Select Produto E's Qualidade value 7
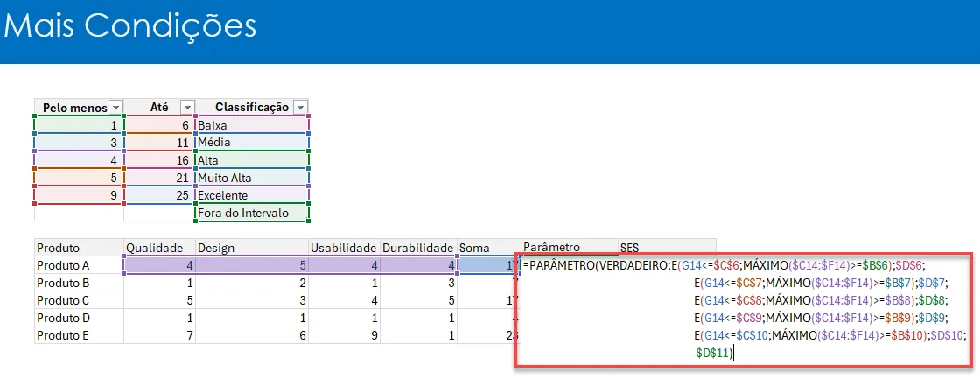The image size is (980, 379). [x=160, y=335]
